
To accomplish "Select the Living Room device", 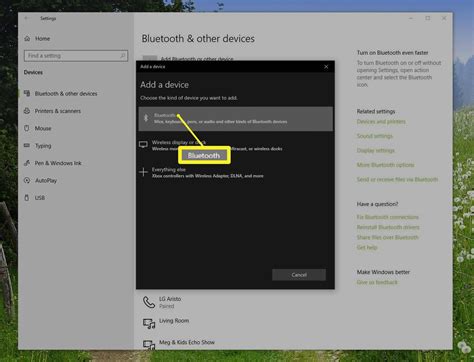I will [x=174, y=320].
